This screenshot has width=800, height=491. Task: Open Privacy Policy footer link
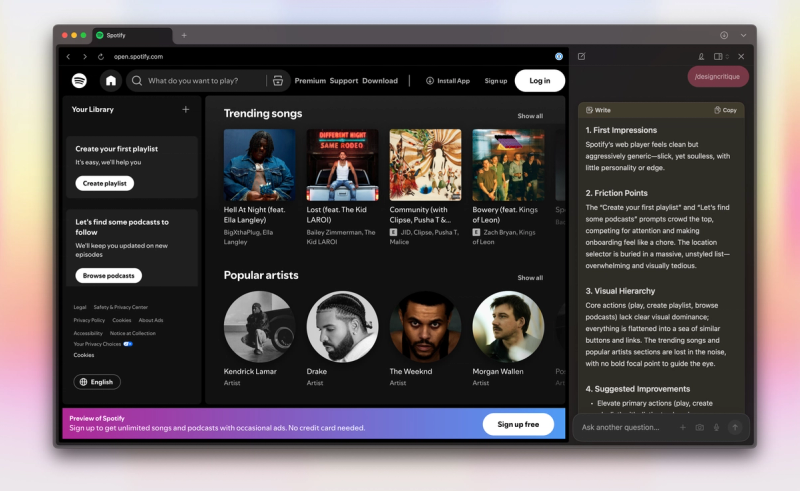click(89, 320)
